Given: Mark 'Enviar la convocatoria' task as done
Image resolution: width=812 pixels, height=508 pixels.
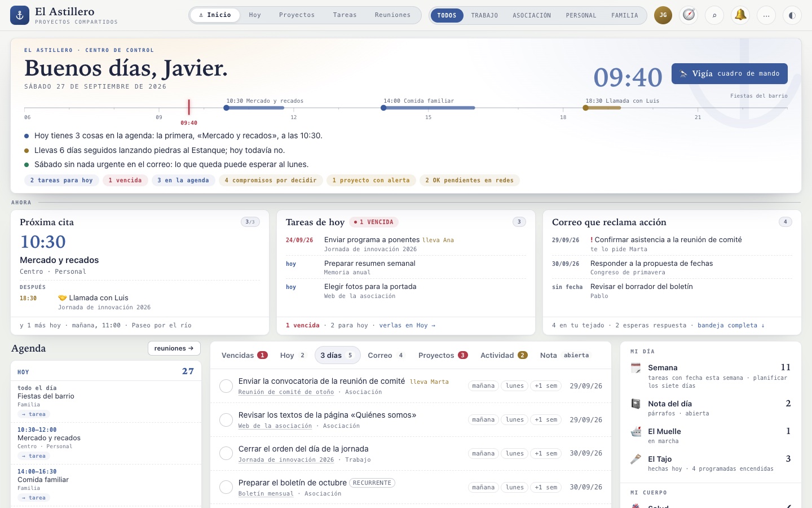Looking at the screenshot, I should tap(226, 386).
